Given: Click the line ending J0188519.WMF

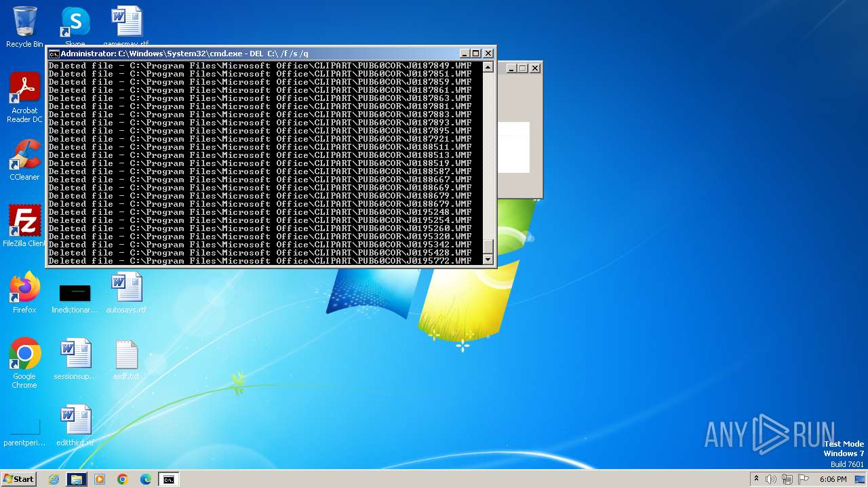Looking at the screenshot, I should (260, 163).
